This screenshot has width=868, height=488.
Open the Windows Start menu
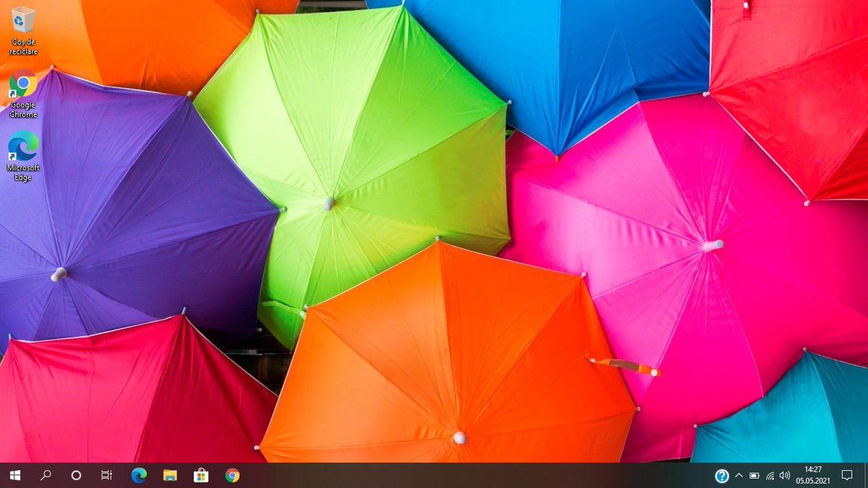14,475
